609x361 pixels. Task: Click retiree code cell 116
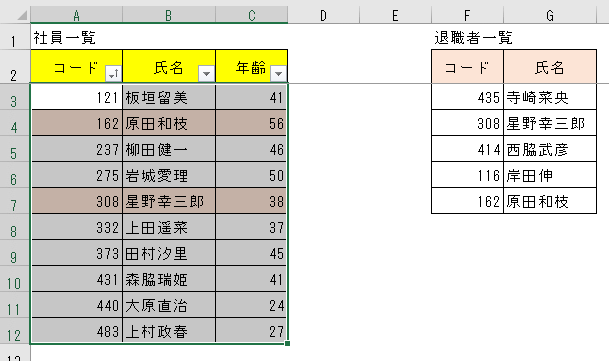pos(467,175)
